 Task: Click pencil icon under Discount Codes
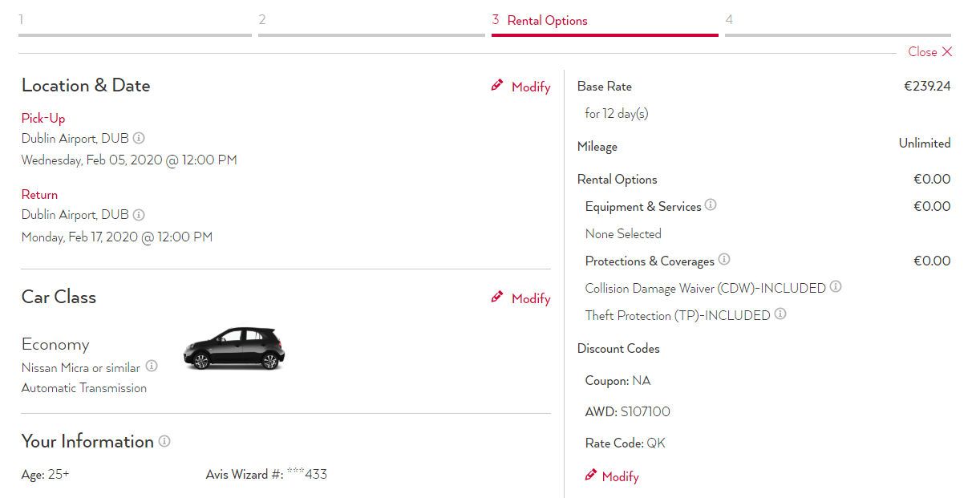point(591,475)
